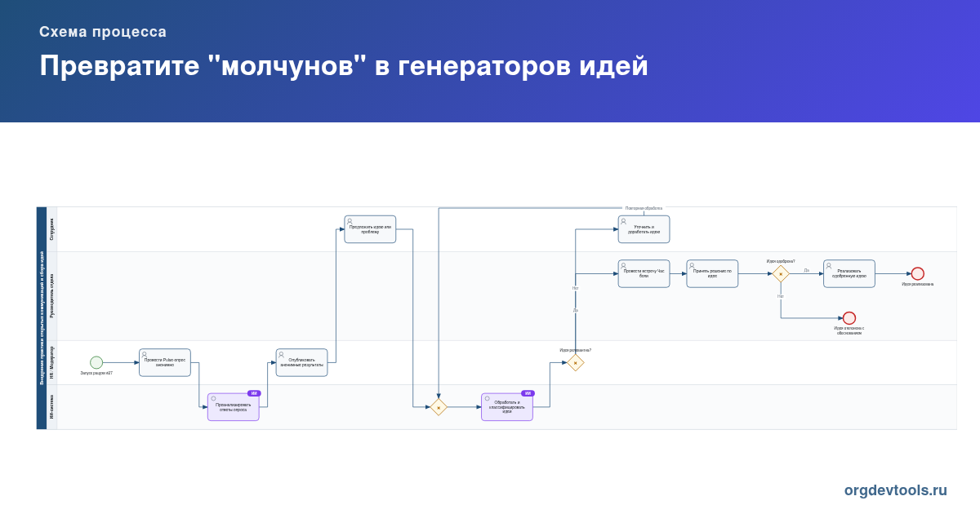
Task: Click the 'Идея одобрена?' gateway diamond
Action: (781, 274)
